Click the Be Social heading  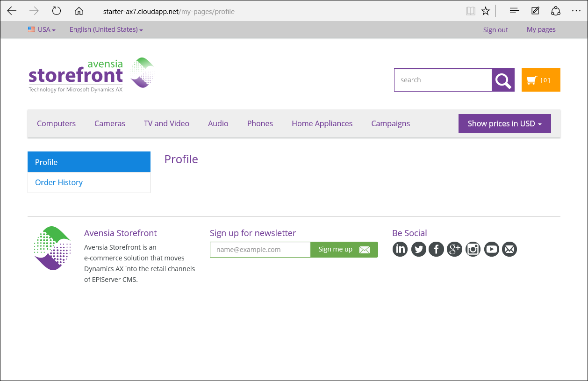point(409,233)
